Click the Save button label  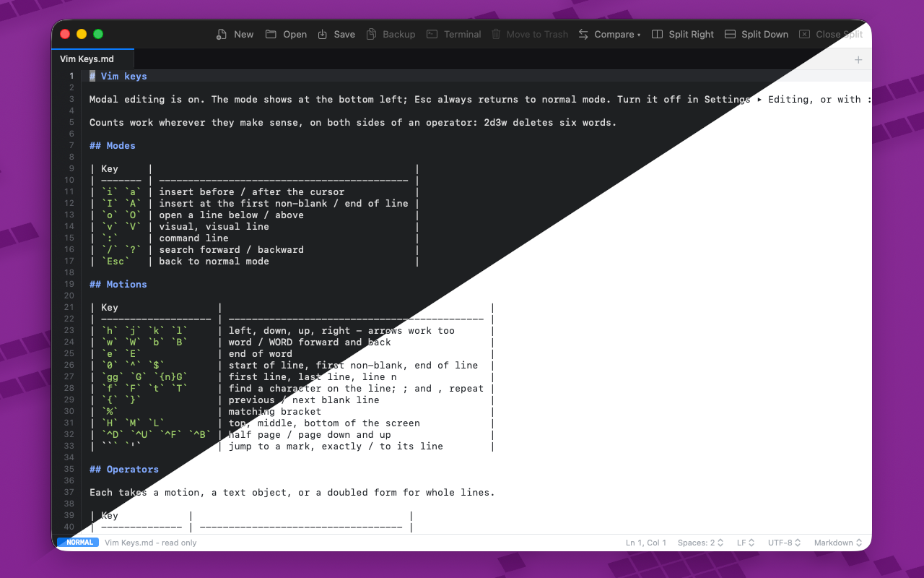tap(344, 34)
